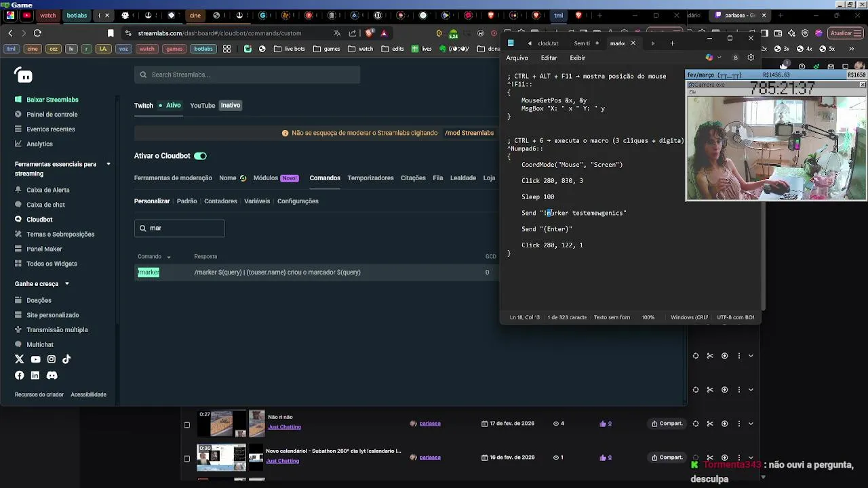This screenshot has width=868, height=488.
Task: Click the Search Streamlabs field
Action: [x=247, y=75]
